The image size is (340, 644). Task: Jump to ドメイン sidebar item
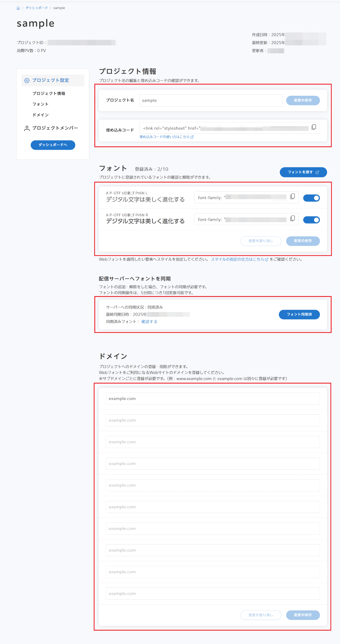coord(41,115)
